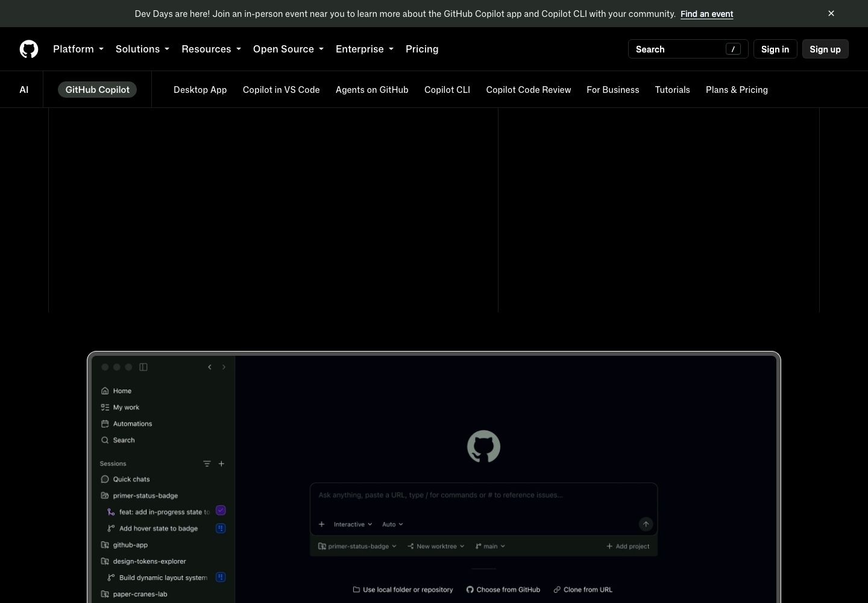Open Quick chats
The image size is (868, 603).
[125, 479]
